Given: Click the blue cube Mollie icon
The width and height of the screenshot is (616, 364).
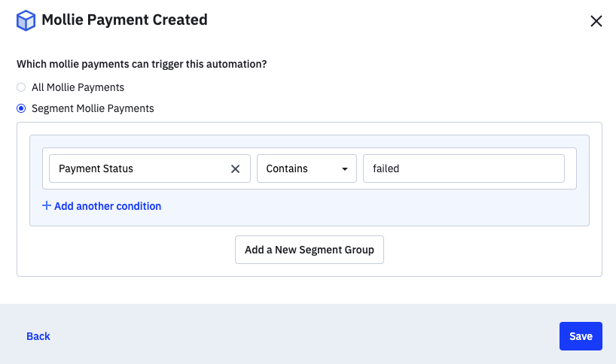Looking at the screenshot, I should tap(26, 20).
